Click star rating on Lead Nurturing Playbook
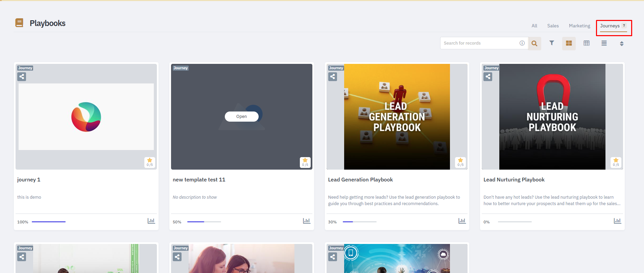Viewport: 644px width, 273px height. (616, 162)
